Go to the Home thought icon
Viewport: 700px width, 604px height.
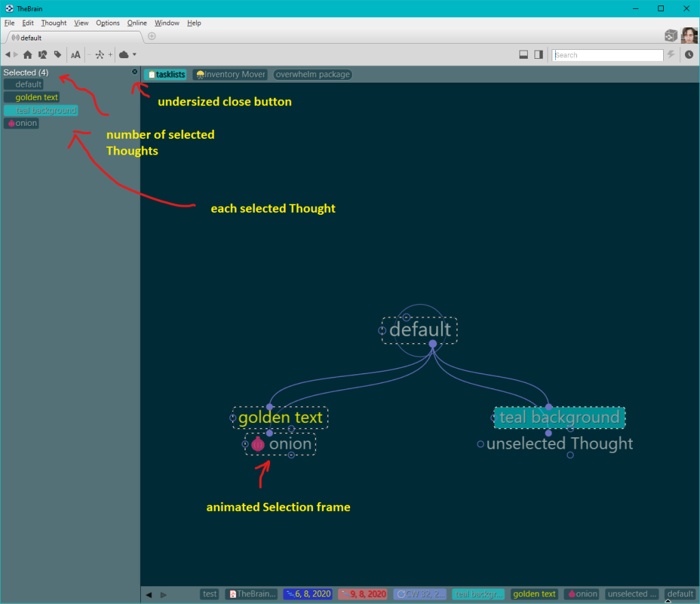click(x=28, y=55)
